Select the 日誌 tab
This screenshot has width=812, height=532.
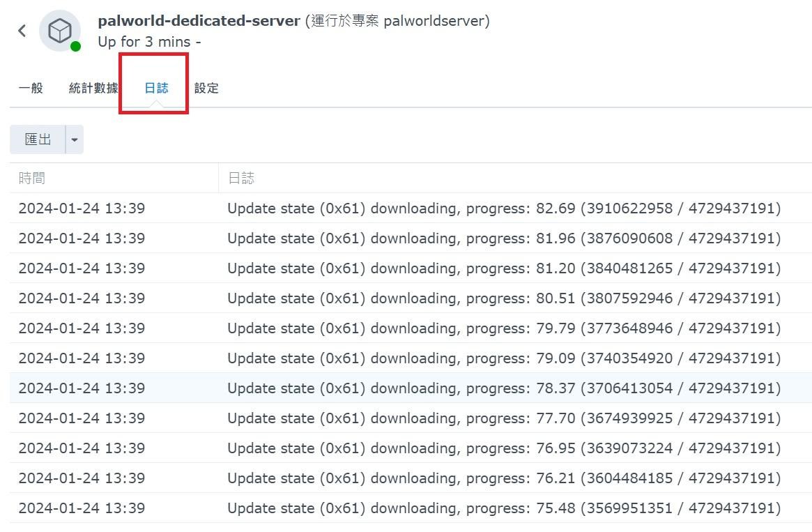[156, 88]
